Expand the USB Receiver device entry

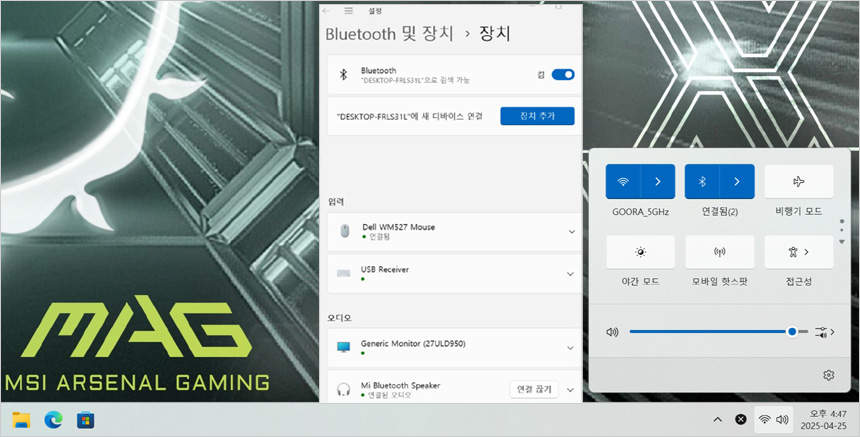point(571,274)
